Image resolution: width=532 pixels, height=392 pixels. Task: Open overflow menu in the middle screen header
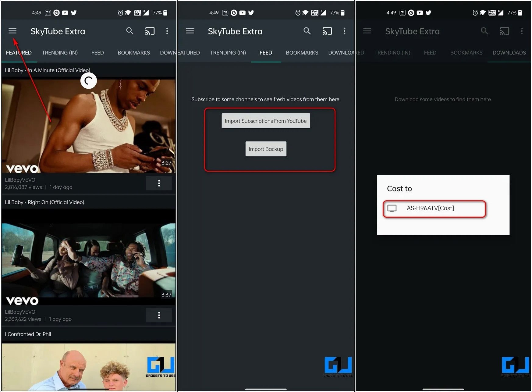click(344, 31)
